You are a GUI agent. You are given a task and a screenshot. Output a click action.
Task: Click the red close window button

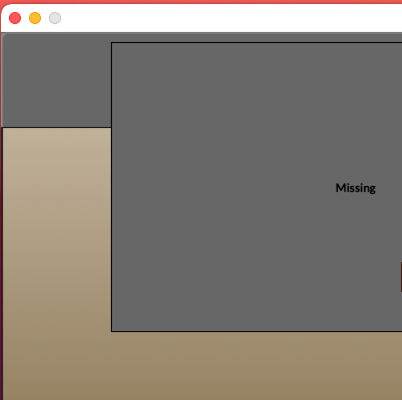click(x=15, y=18)
